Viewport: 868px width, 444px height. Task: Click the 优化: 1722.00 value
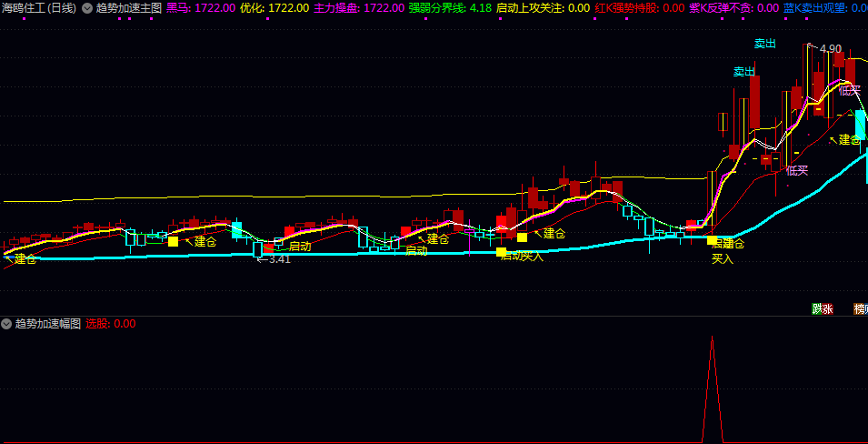click(x=274, y=8)
